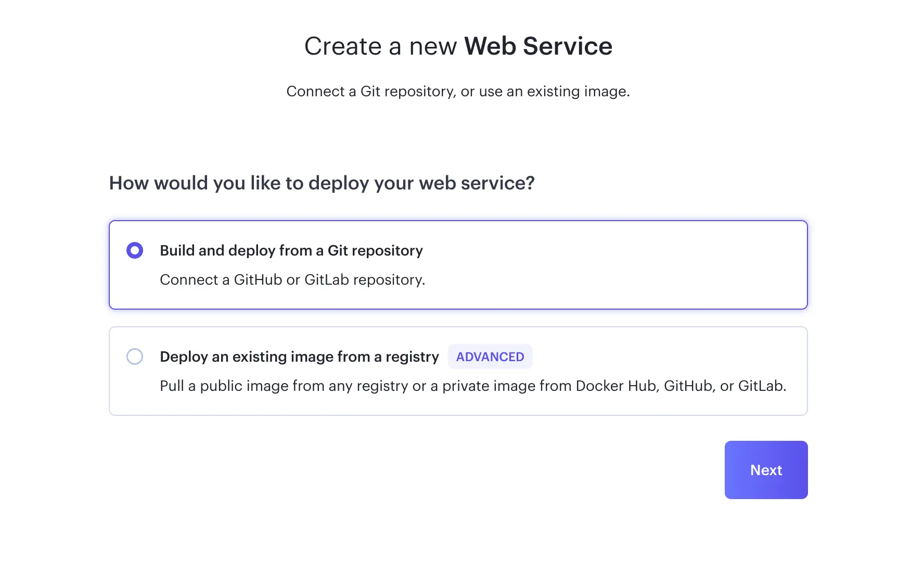Click 'Connect a Git repository, or use an existing image.' subtitle

click(458, 92)
